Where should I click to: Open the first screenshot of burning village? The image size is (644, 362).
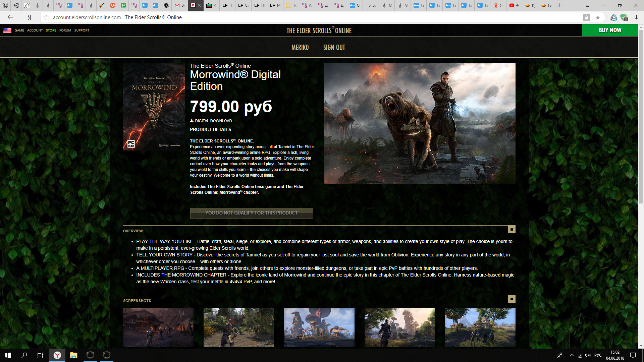coord(158,327)
